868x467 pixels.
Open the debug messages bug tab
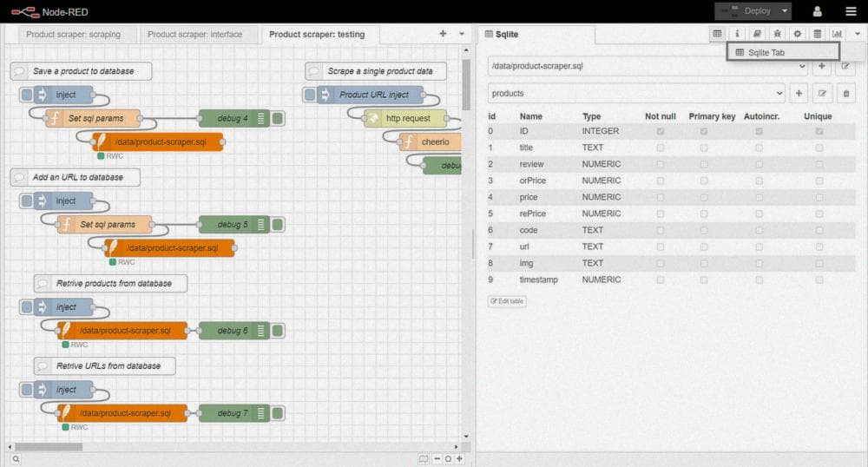coord(777,34)
